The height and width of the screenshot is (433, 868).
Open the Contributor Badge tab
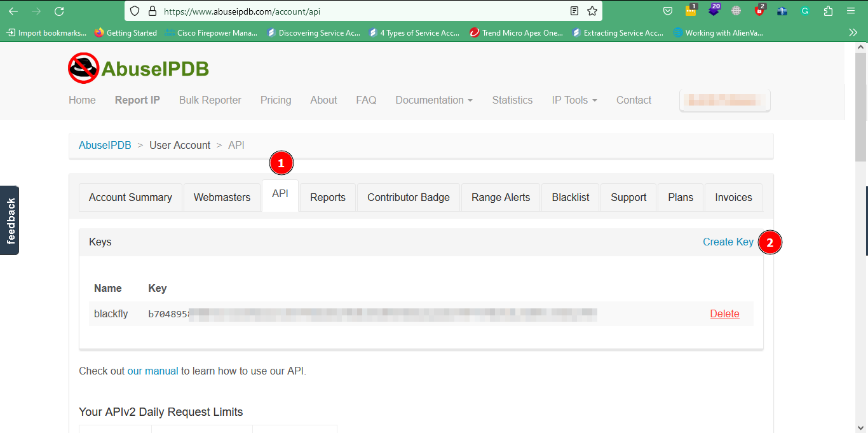pyautogui.click(x=408, y=197)
